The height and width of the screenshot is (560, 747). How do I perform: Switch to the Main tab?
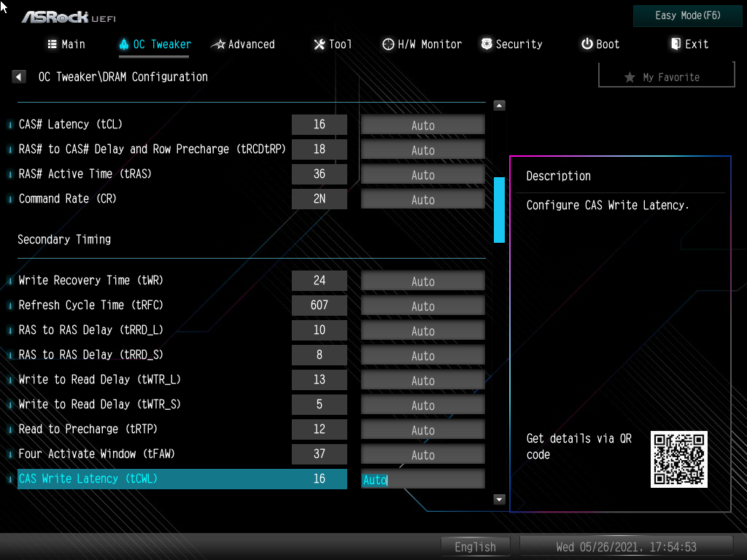66,44
